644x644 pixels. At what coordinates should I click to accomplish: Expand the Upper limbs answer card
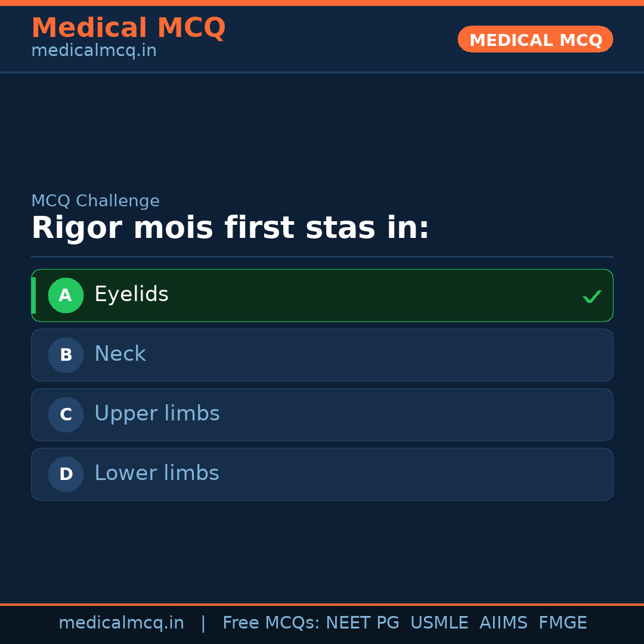coord(322,414)
